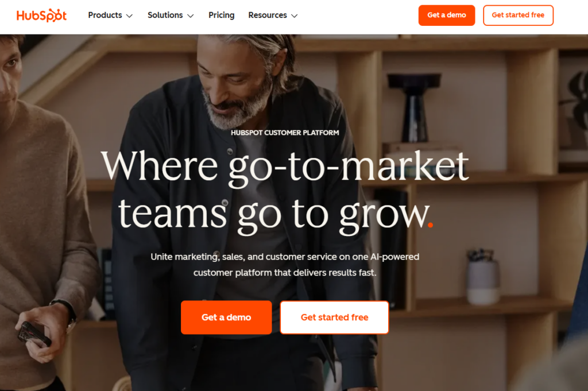Image resolution: width=588 pixels, height=391 pixels.
Task: Open the Resources menu label
Action: pyautogui.click(x=268, y=15)
